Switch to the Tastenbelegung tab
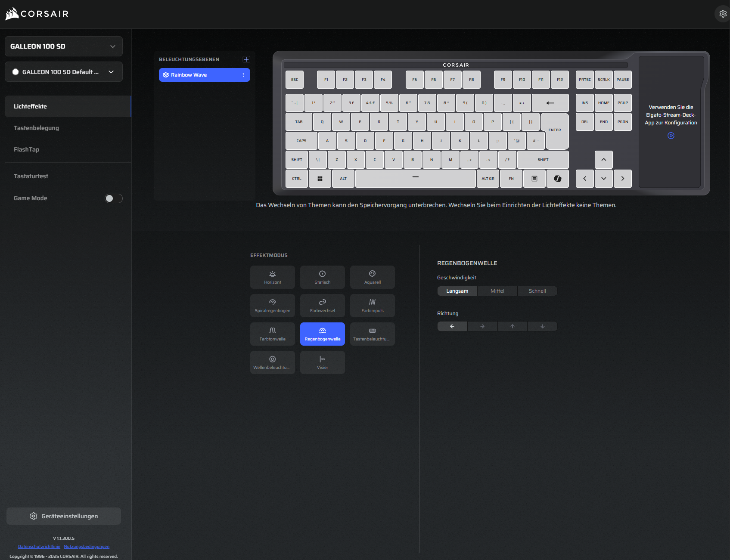Screen dimensions: 730x560 click(x=36, y=128)
